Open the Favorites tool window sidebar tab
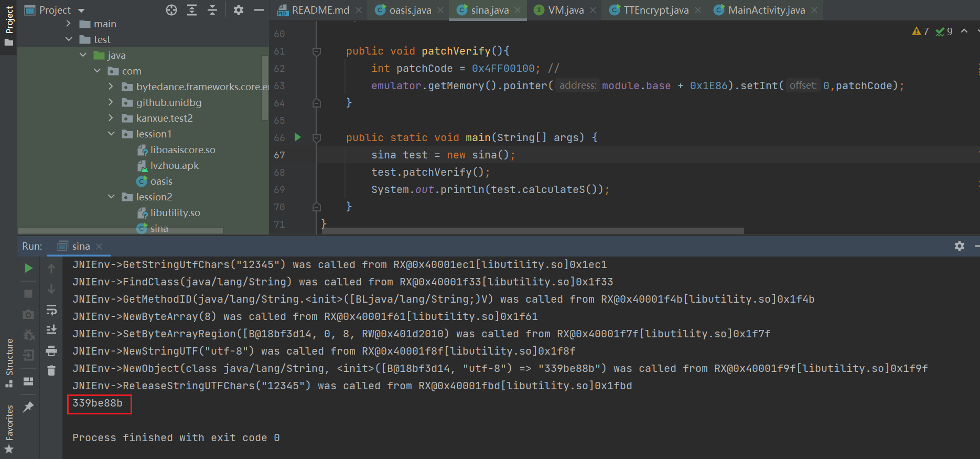 tap(9, 429)
